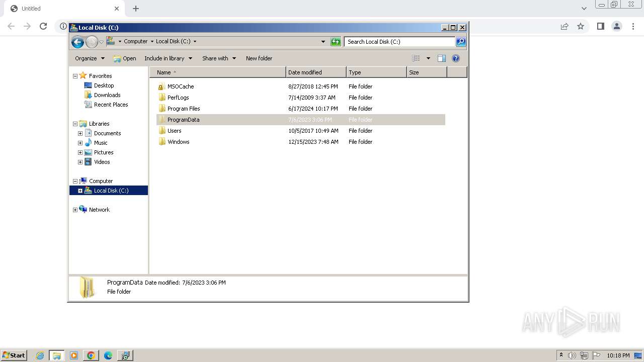Click the Open toolbar button
644x362 pixels.
click(125, 58)
